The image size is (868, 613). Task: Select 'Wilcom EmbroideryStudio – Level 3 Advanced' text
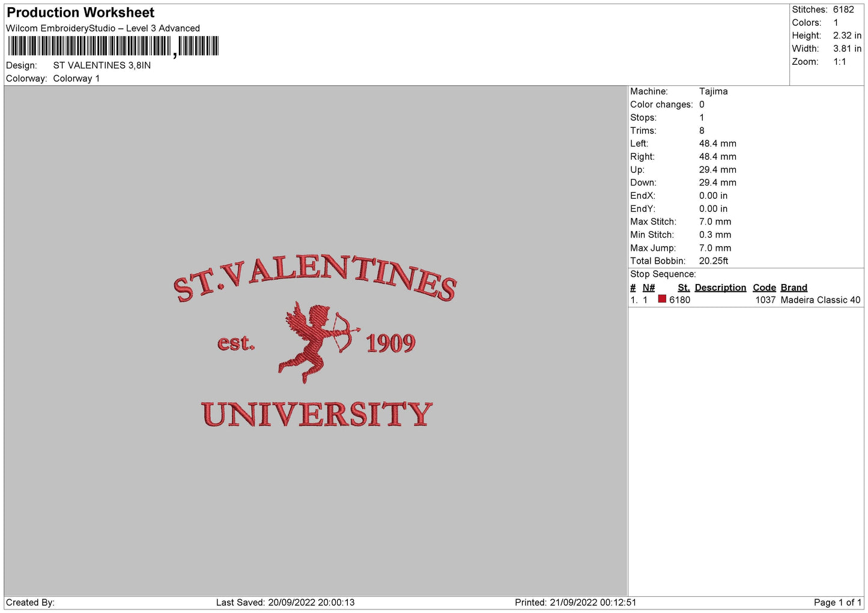point(103,28)
